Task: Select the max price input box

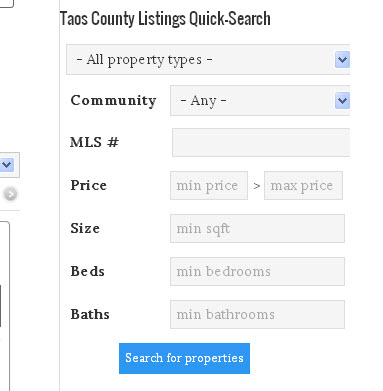Action: coord(303,186)
